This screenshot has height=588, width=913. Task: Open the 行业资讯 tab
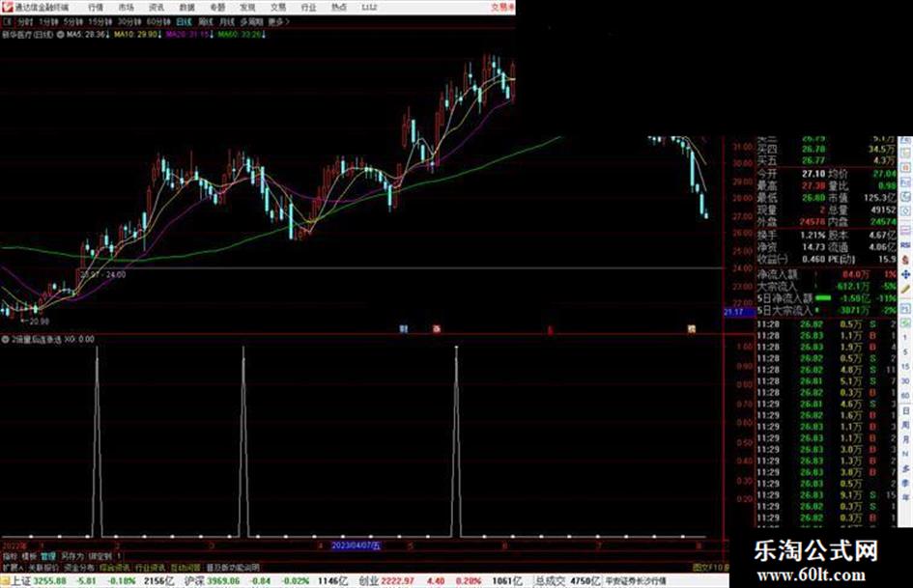point(150,567)
